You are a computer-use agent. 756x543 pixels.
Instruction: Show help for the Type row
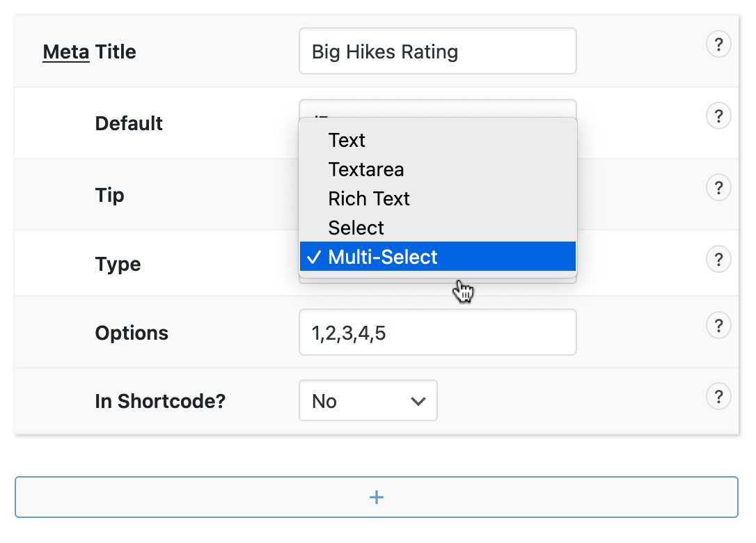[x=718, y=260]
